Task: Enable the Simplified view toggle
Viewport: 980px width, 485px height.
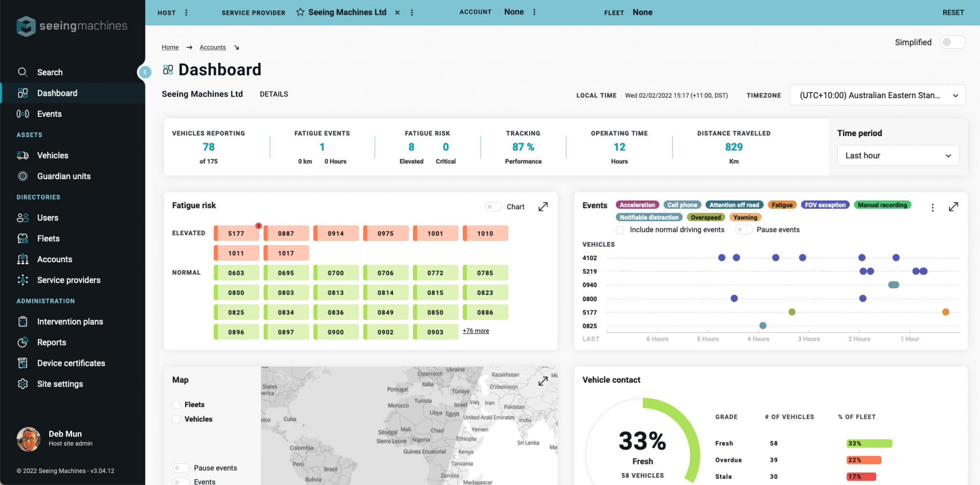Action: tap(952, 42)
